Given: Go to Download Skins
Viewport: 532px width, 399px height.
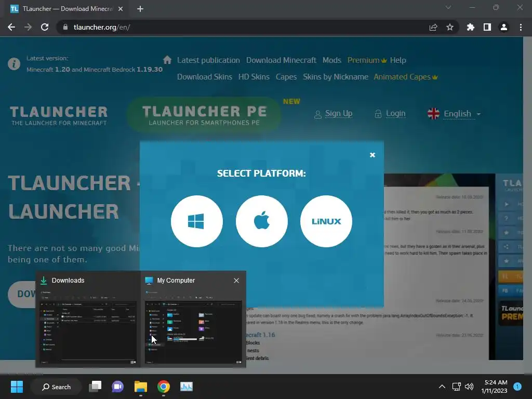Looking at the screenshot, I should (x=205, y=77).
